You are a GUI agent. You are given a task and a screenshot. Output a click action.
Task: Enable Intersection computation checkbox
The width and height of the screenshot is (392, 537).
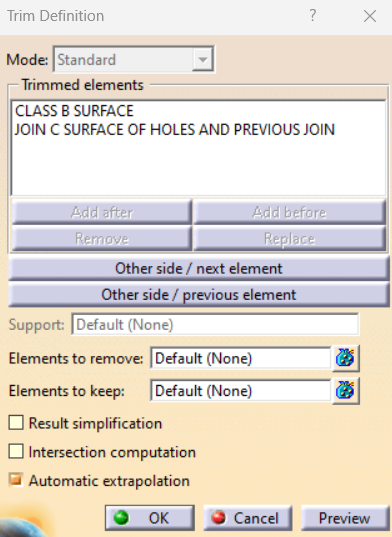pos(16,451)
